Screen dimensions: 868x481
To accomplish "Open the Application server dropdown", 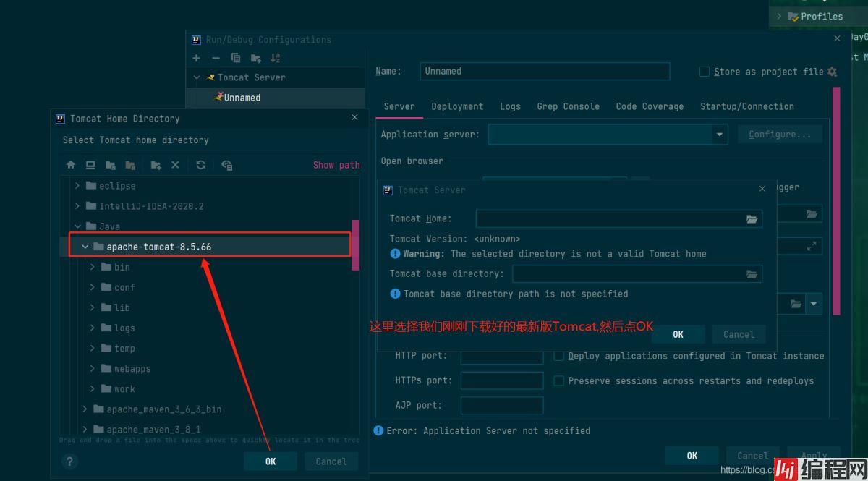I will 719,135.
